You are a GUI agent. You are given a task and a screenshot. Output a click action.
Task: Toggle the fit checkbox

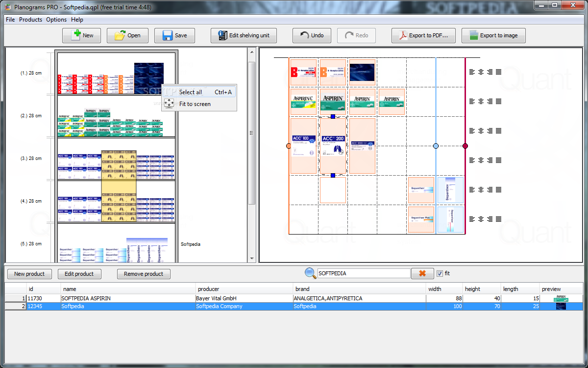440,273
